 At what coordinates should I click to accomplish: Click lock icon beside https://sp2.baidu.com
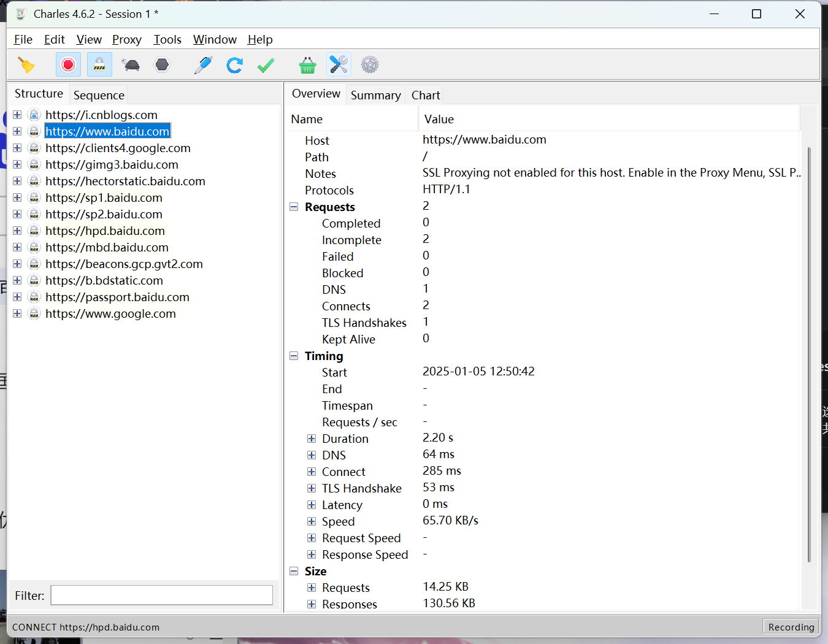(34, 214)
